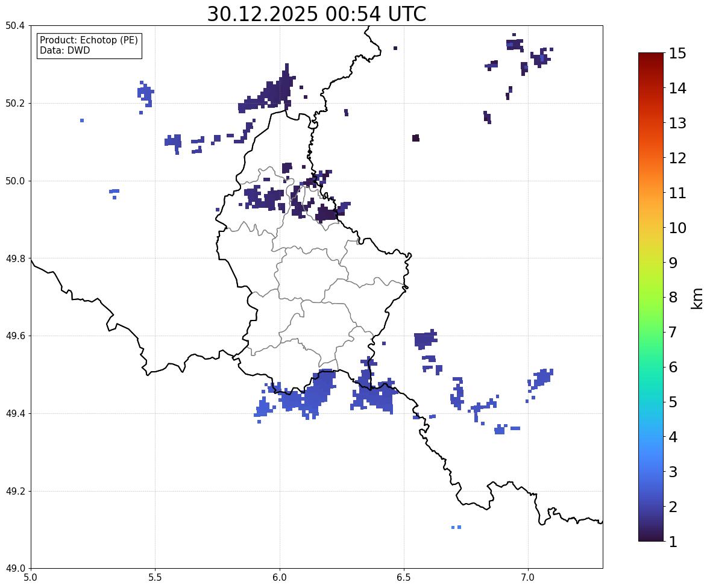Click the latitude tick label '49.2'
This screenshot has height=588, width=710.
pyautogui.click(x=14, y=491)
